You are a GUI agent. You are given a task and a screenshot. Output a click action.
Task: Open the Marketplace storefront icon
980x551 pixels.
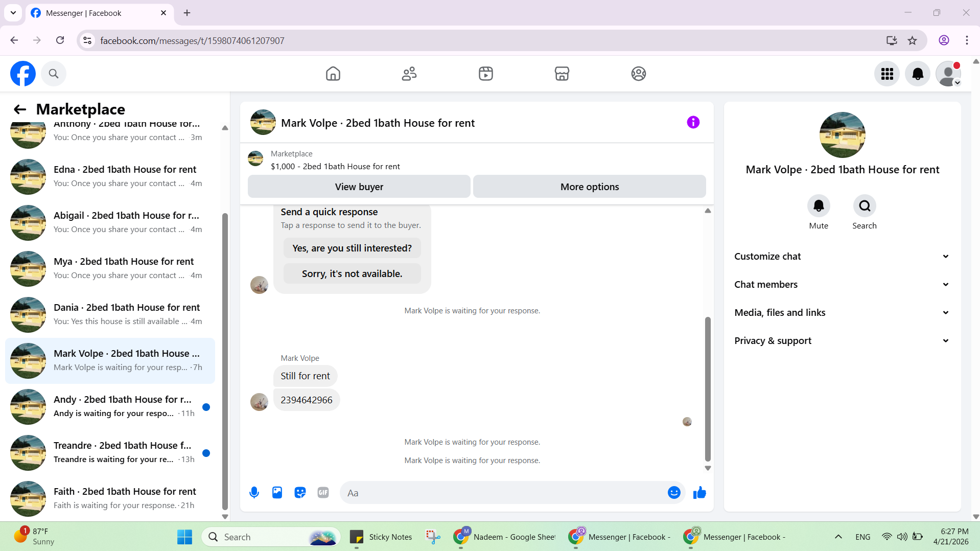point(562,74)
